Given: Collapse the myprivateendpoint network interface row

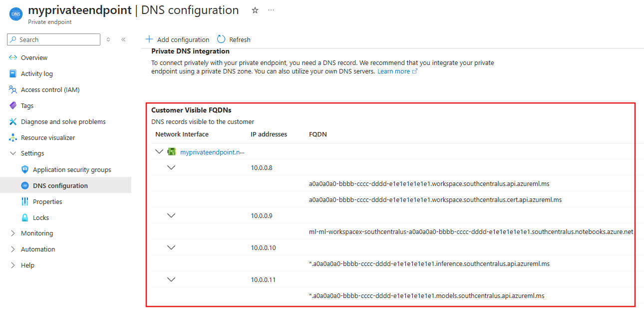Looking at the screenshot, I should click(159, 151).
